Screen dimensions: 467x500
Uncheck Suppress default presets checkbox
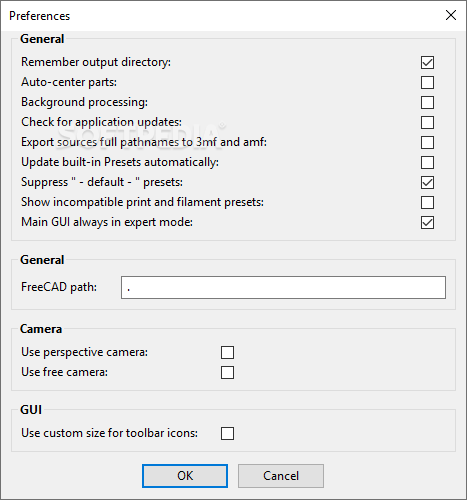pyautogui.click(x=427, y=182)
